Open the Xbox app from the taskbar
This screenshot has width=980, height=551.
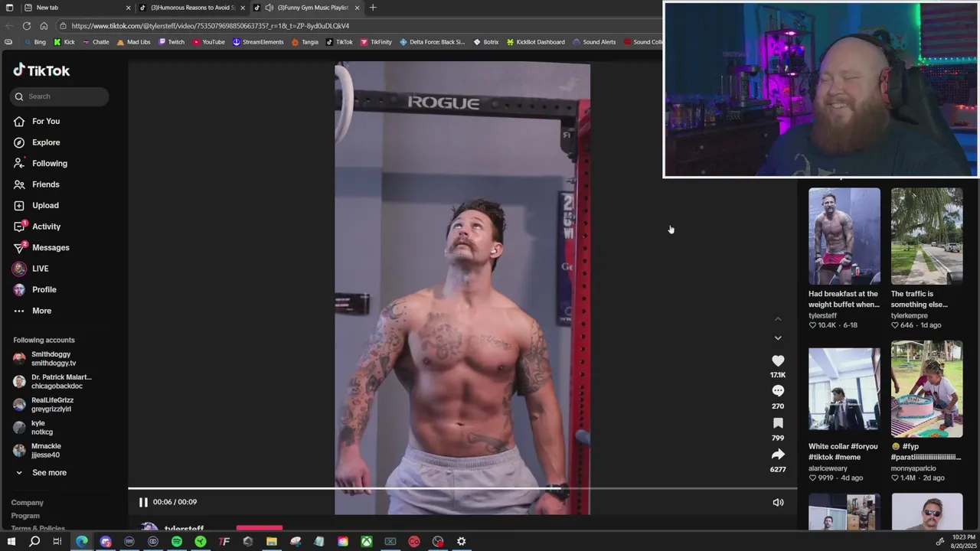[367, 542]
